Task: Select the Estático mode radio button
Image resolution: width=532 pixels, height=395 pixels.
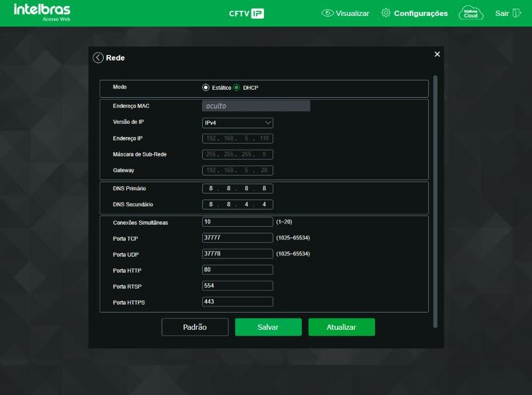Action: pos(205,88)
